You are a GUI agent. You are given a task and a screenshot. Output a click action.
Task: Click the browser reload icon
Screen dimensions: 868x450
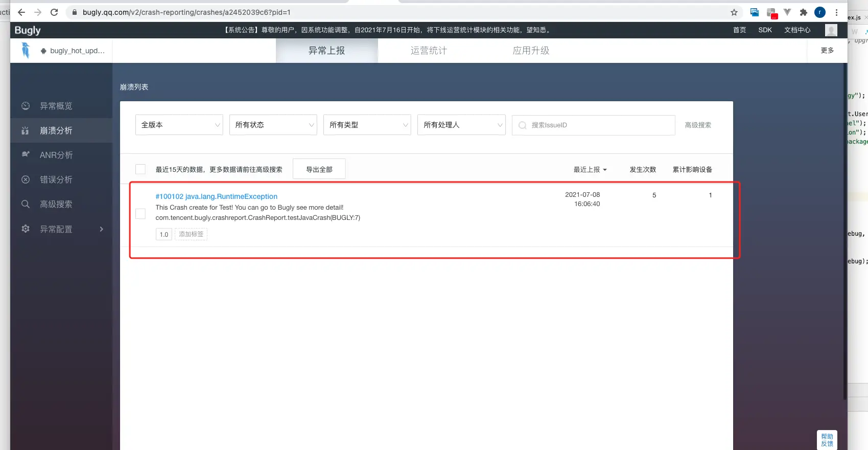tap(54, 12)
